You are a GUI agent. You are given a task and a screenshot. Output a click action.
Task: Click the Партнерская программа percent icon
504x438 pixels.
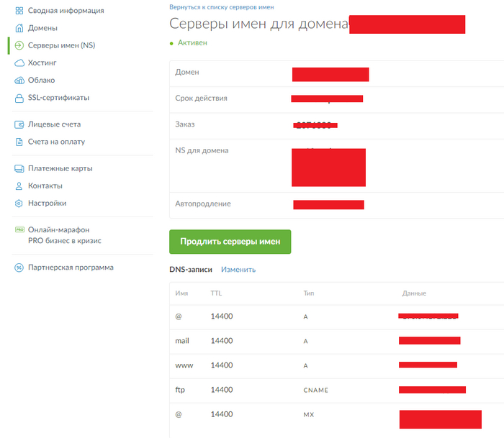coord(19,268)
